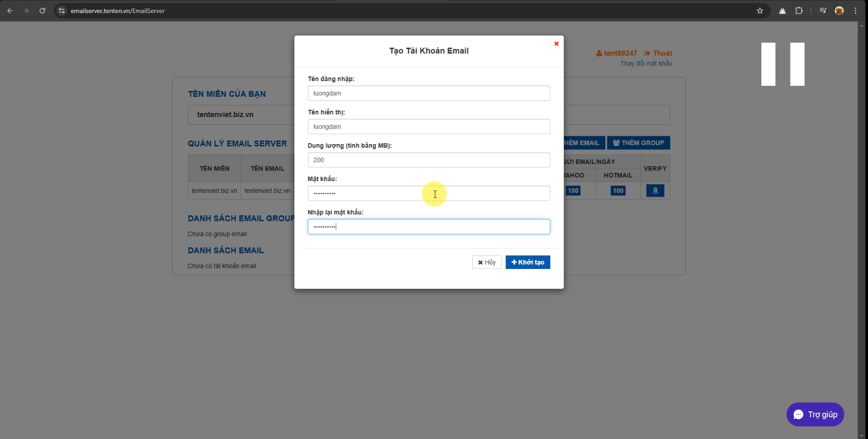This screenshot has height=439, width=868.
Task: Click the Thoát logout link
Action: 658,53
